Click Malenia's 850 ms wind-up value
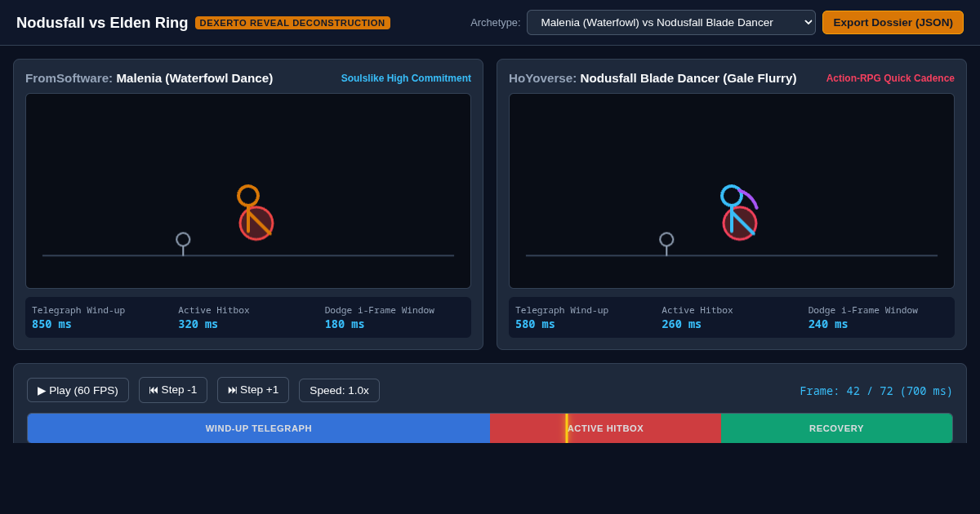The image size is (980, 514). pos(51,324)
